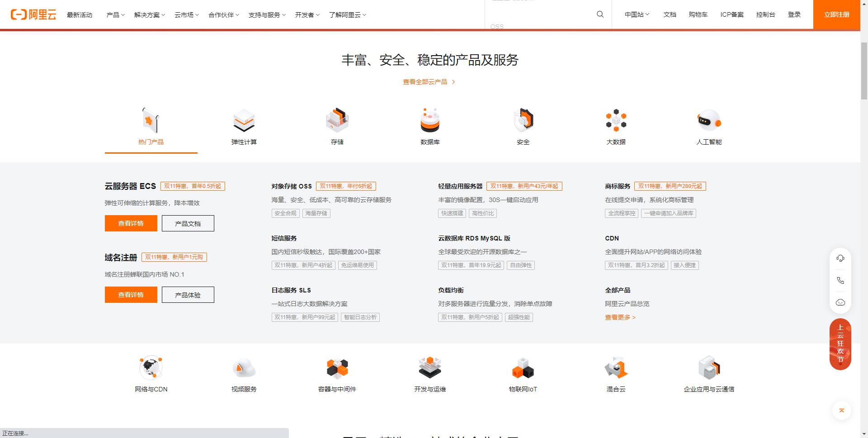This screenshot has width=868, height=438.
Task: Open the 上云狂欢节 promotion badge
Action: (840, 344)
